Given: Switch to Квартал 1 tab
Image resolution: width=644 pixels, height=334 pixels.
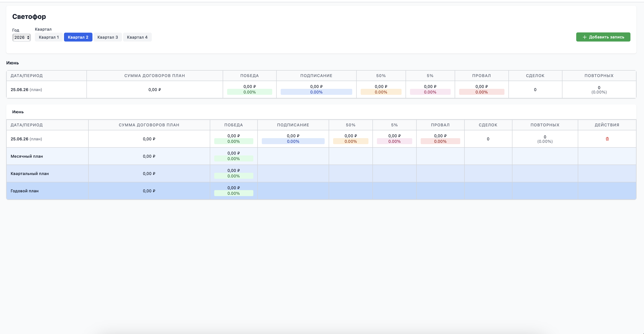Looking at the screenshot, I should (x=49, y=37).
